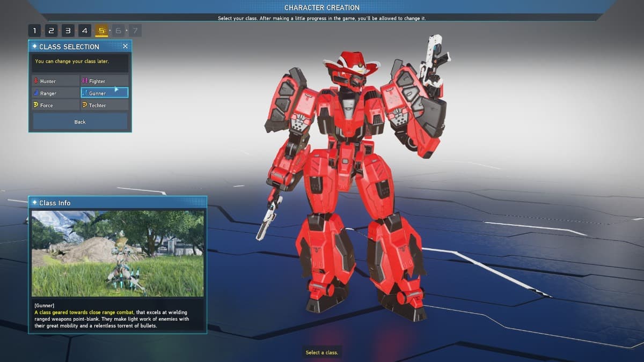Select Hunter as your class
Viewport: 644px width, 362px height.
coord(54,80)
